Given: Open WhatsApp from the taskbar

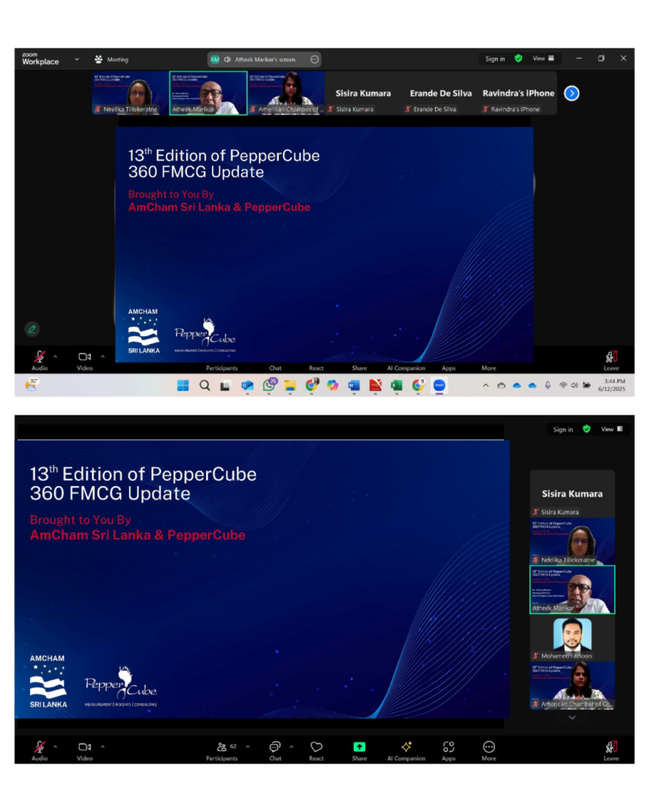Looking at the screenshot, I should 269,385.
